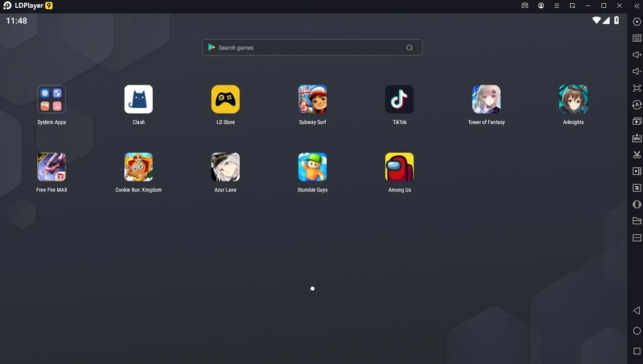Open the hexagon settings icon in sidebar

pos(636,22)
